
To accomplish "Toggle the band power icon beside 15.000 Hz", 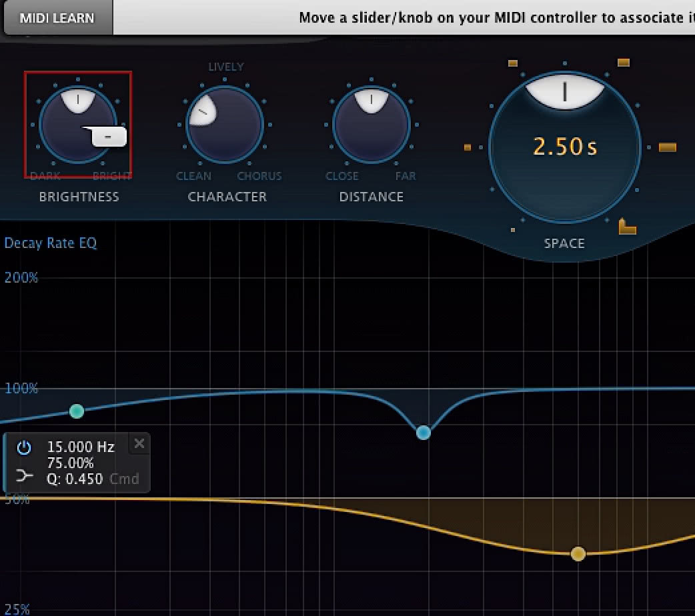I will point(24,447).
